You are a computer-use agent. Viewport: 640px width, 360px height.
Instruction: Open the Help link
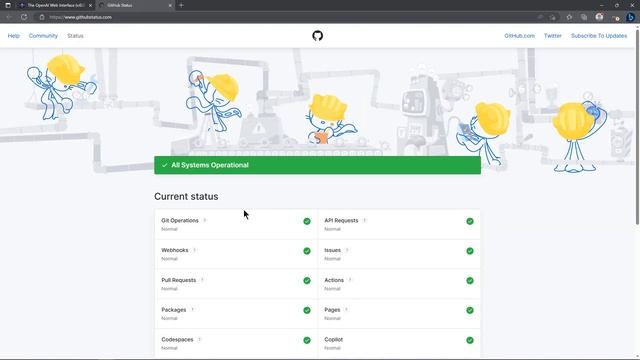[x=13, y=36]
